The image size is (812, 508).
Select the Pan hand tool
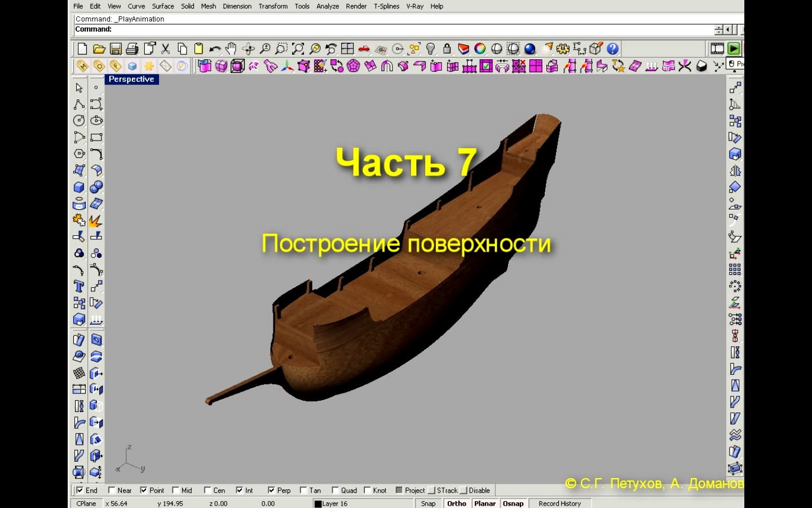tap(231, 49)
